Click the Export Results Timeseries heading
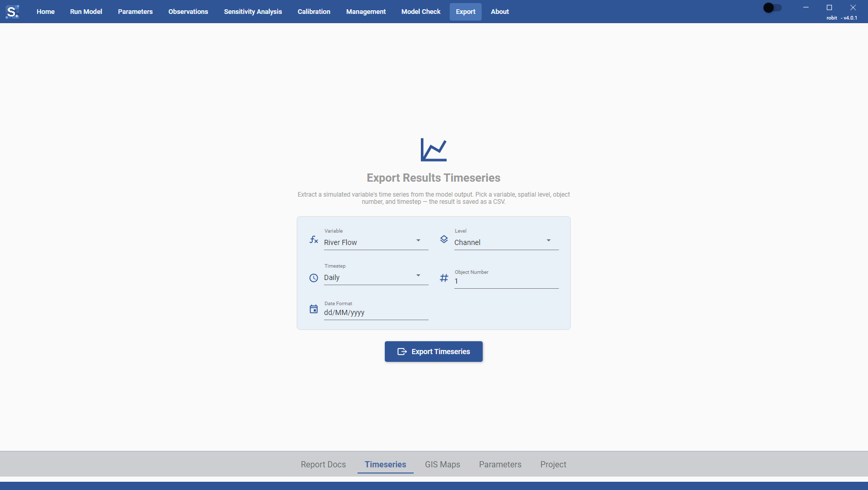 434,178
